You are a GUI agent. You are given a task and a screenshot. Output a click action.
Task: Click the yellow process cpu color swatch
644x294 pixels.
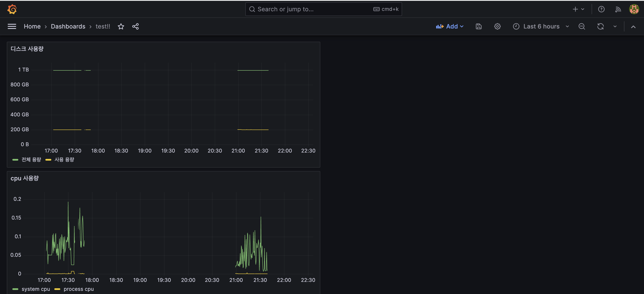click(57, 289)
